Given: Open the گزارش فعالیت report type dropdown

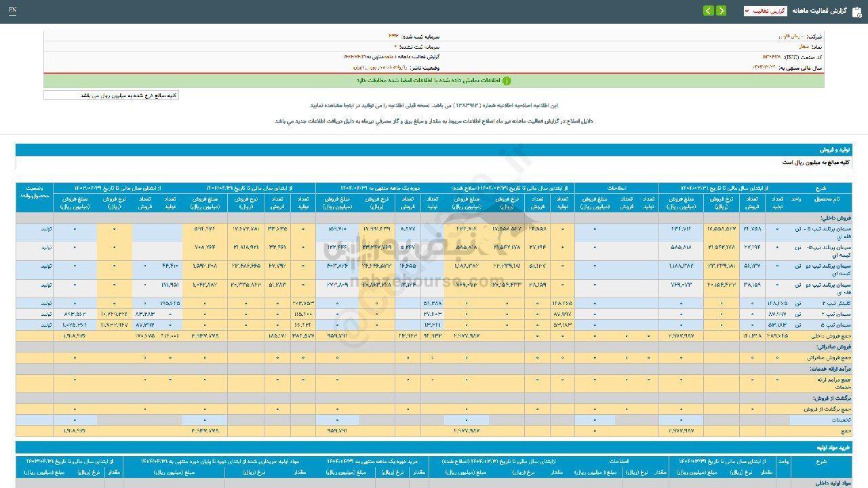Looking at the screenshot, I should (x=765, y=11).
